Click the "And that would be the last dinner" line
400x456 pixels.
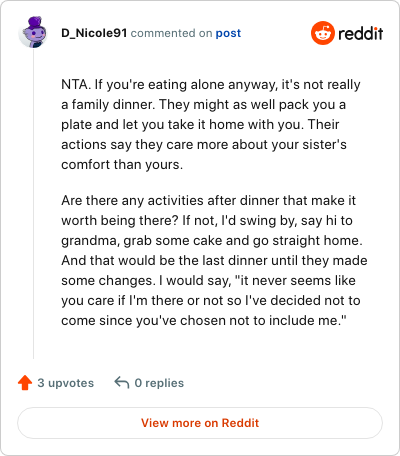pyautogui.click(x=214, y=261)
